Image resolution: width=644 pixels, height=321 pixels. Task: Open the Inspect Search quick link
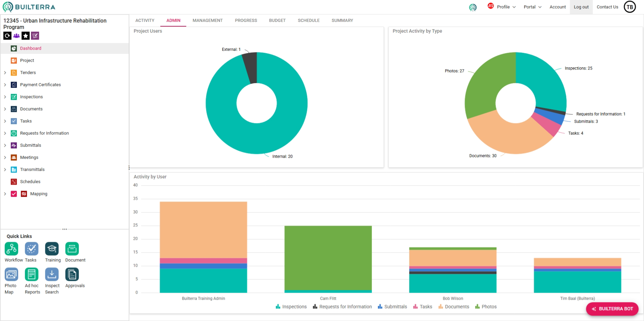(52, 275)
